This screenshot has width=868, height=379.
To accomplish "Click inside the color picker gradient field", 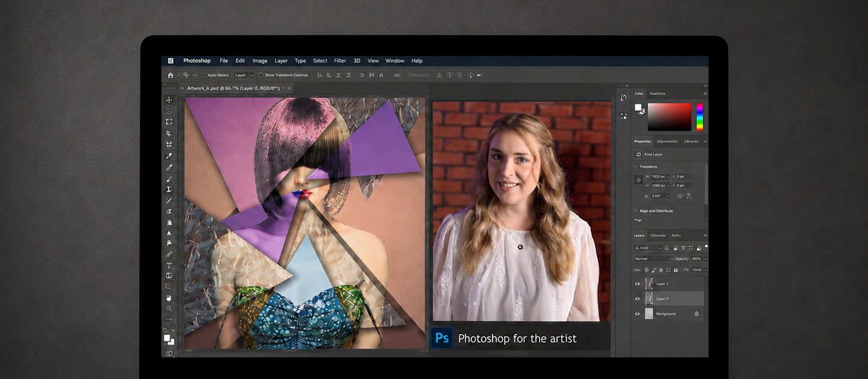I will click(669, 116).
